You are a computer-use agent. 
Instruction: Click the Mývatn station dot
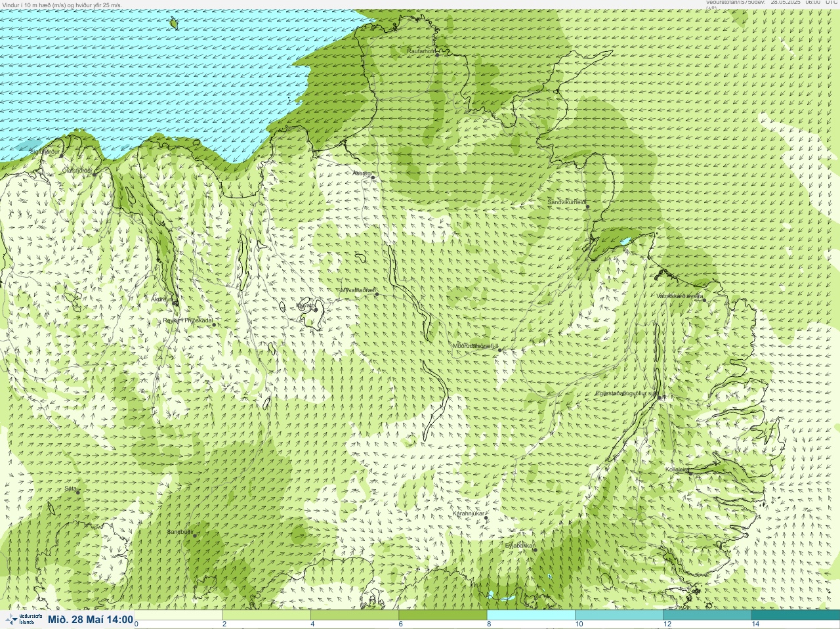[316, 309]
